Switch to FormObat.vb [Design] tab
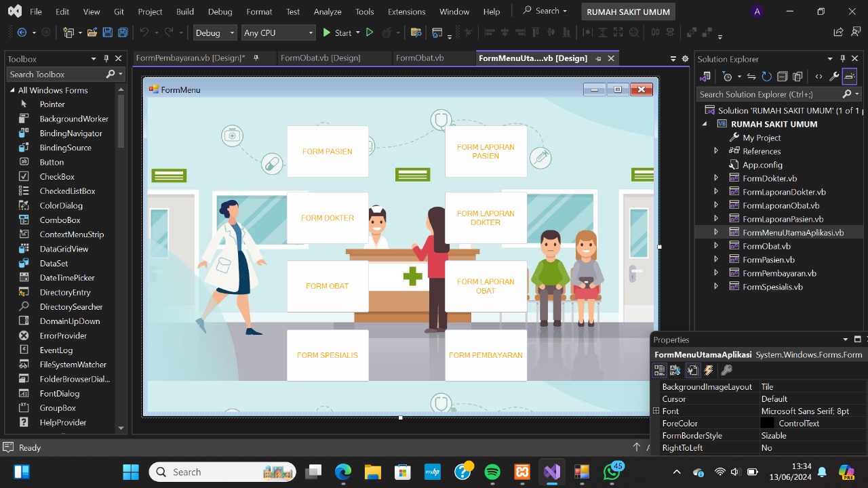The image size is (868, 488). click(x=321, y=58)
